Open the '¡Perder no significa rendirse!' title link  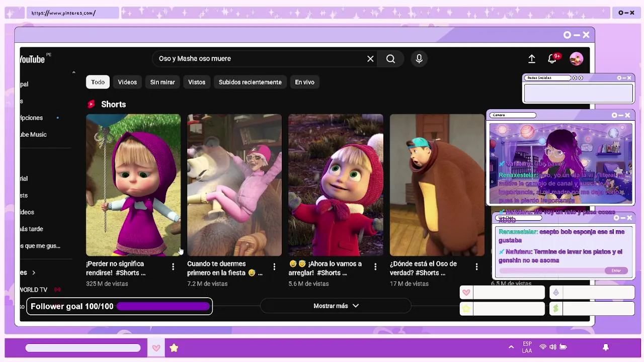coord(116,268)
